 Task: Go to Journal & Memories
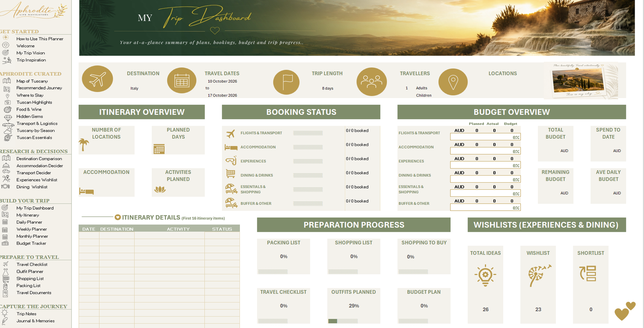[x=35, y=321]
